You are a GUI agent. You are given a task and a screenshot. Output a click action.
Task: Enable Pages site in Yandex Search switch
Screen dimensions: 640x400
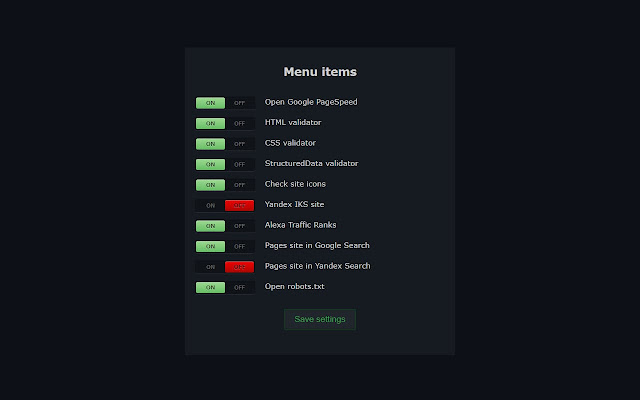coord(225,267)
